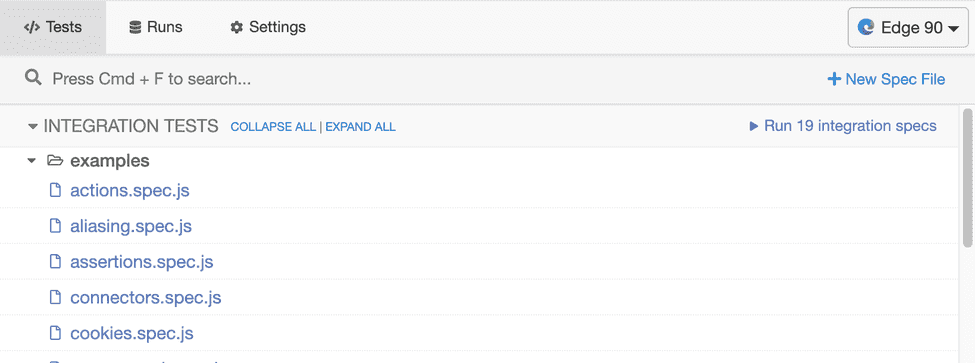Open the aliasing.spec.js file
Screen dimensions: 975x363
[131, 226]
